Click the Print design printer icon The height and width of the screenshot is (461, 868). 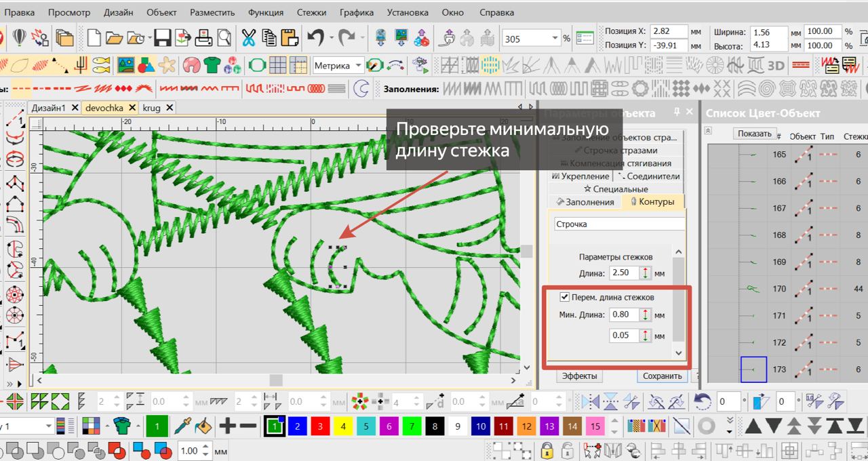click(x=204, y=38)
